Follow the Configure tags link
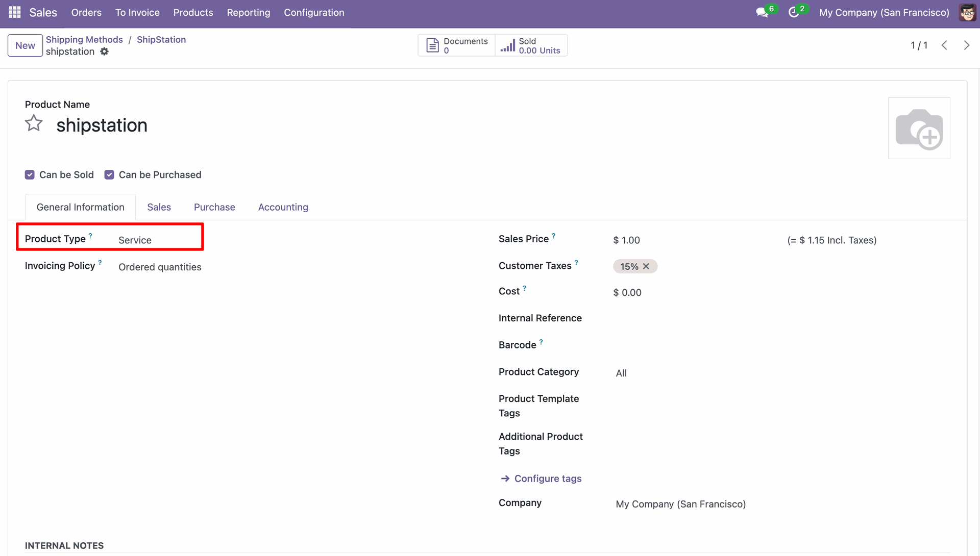This screenshot has width=980, height=556. [x=548, y=478]
